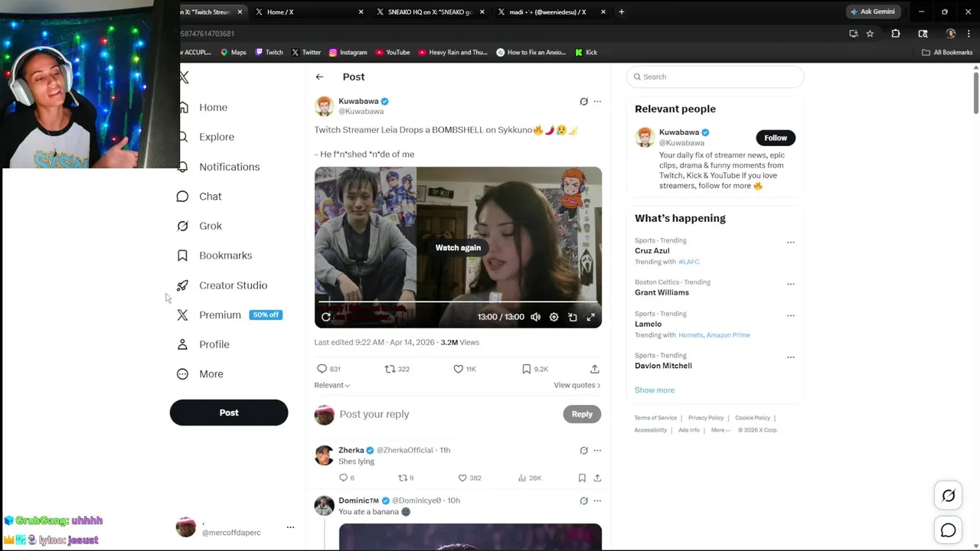Open the Relevant sort dropdown
The image size is (980, 551).
click(332, 385)
